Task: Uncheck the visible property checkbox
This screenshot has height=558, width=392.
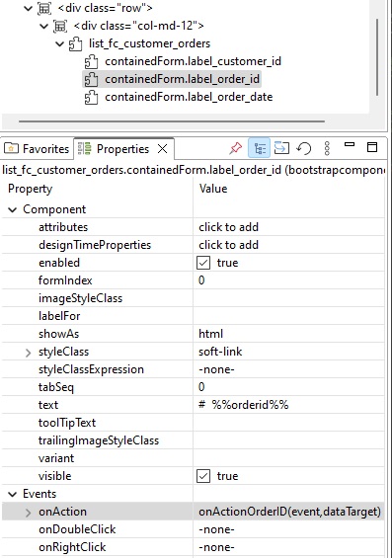Action: click(203, 476)
